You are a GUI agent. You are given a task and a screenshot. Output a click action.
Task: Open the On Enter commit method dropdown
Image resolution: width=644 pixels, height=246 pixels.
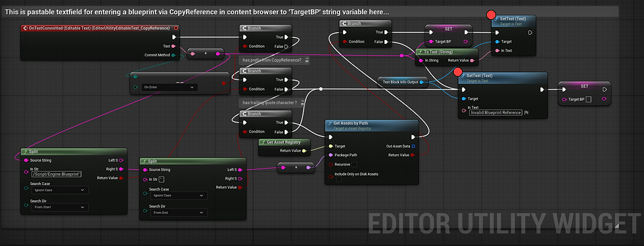pos(170,87)
